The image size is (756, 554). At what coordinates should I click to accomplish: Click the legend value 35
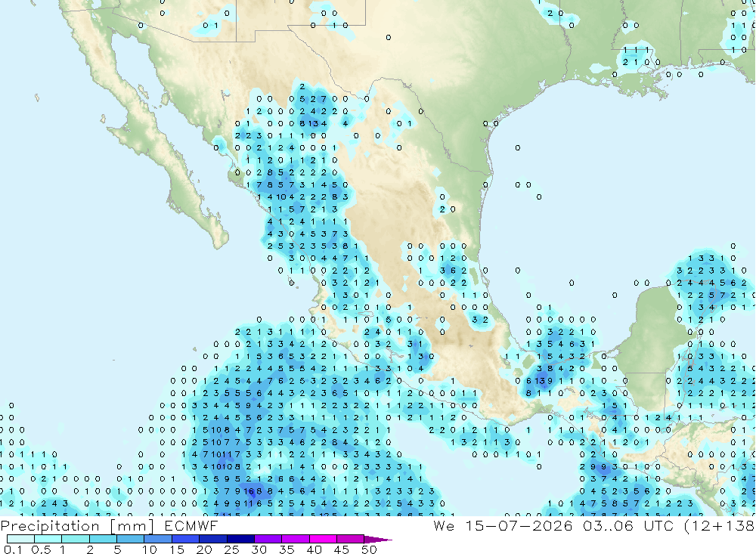click(287, 549)
